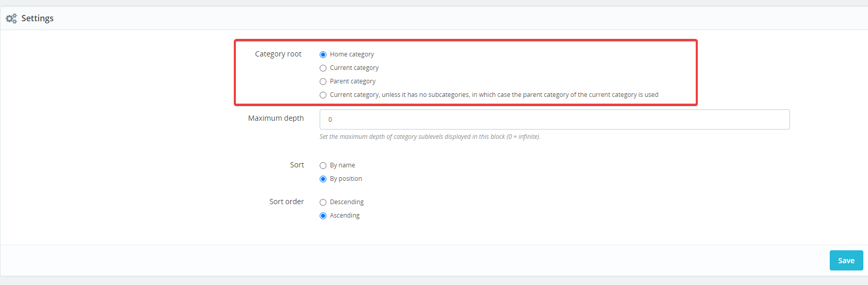
Task: Sort categories By name
Action: pyautogui.click(x=323, y=165)
